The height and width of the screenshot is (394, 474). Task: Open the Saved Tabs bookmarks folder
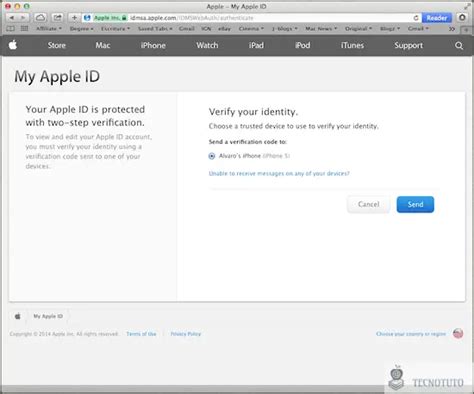point(155,29)
